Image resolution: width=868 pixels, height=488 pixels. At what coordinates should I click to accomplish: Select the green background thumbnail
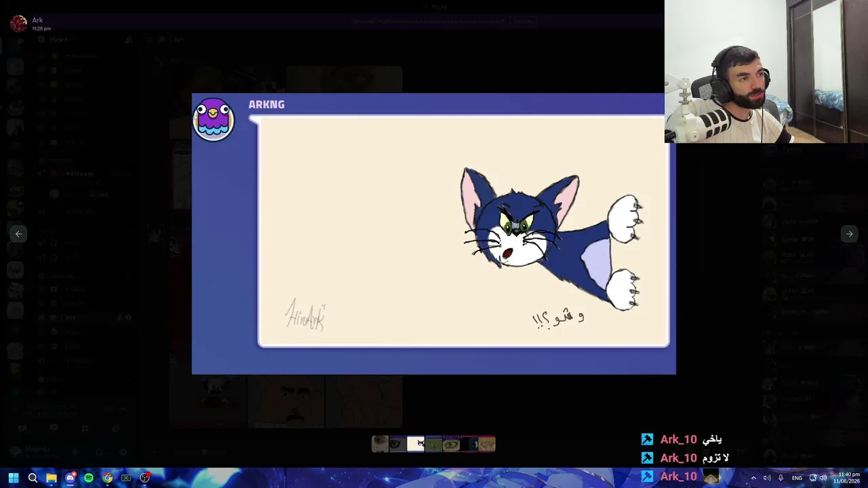[x=433, y=444]
